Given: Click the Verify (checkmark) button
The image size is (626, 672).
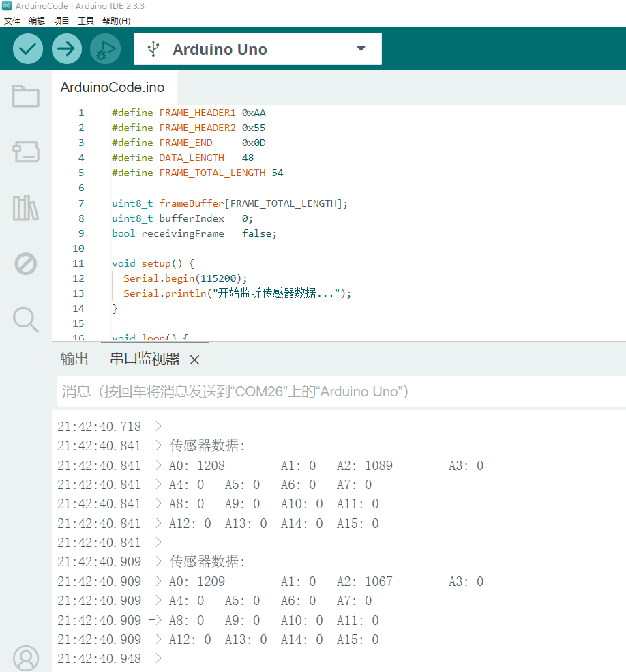Looking at the screenshot, I should point(28,49).
